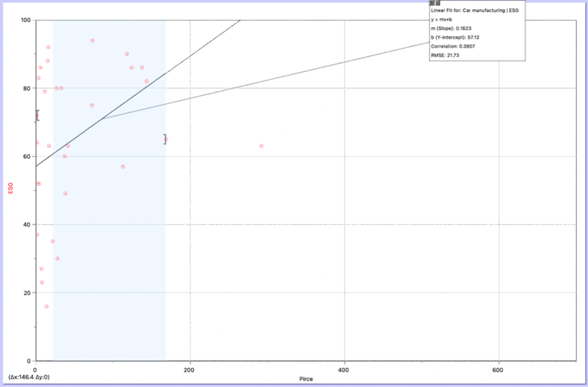The image size is (588, 387).
Task: Click the right bracket fit-range handle
Action: (165, 139)
